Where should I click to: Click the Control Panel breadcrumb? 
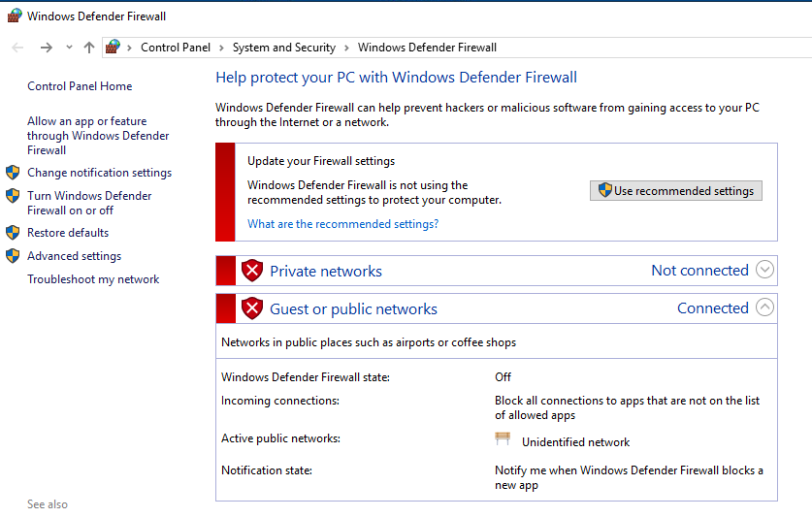[176, 48]
